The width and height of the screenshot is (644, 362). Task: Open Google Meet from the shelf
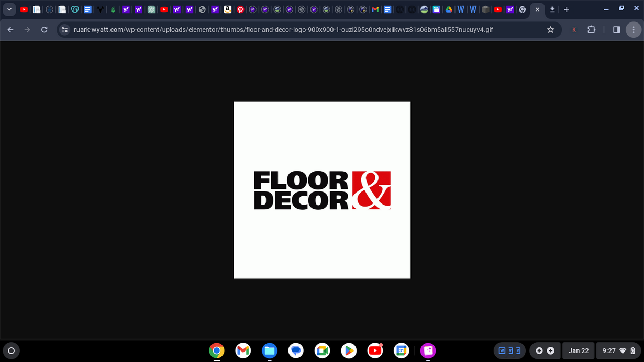322,350
